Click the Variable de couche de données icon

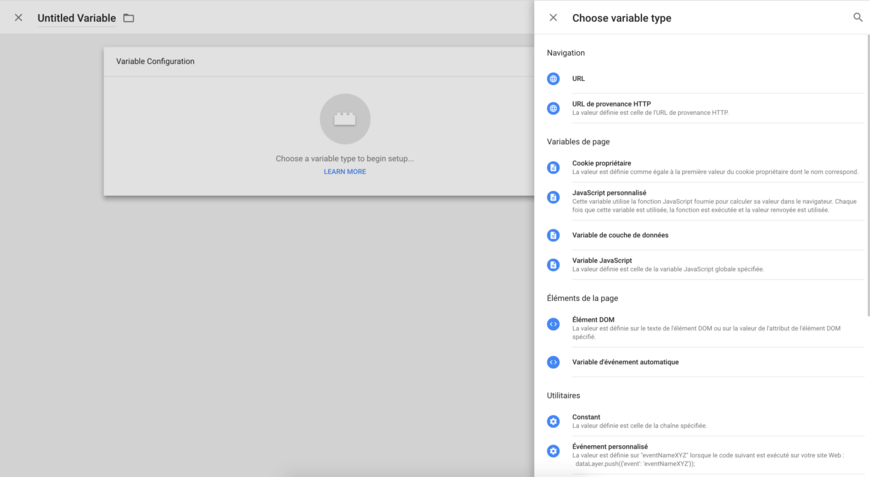(553, 236)
